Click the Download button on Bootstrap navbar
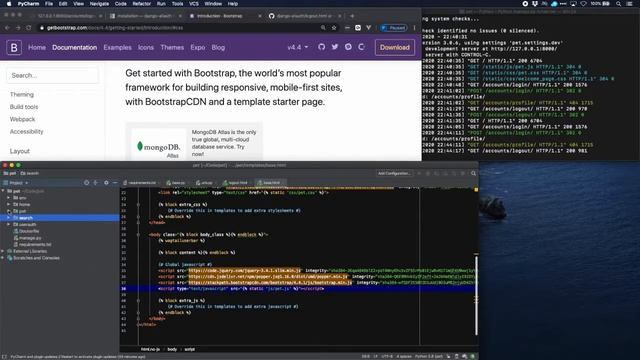640x360 pixels. pos(395,47)
